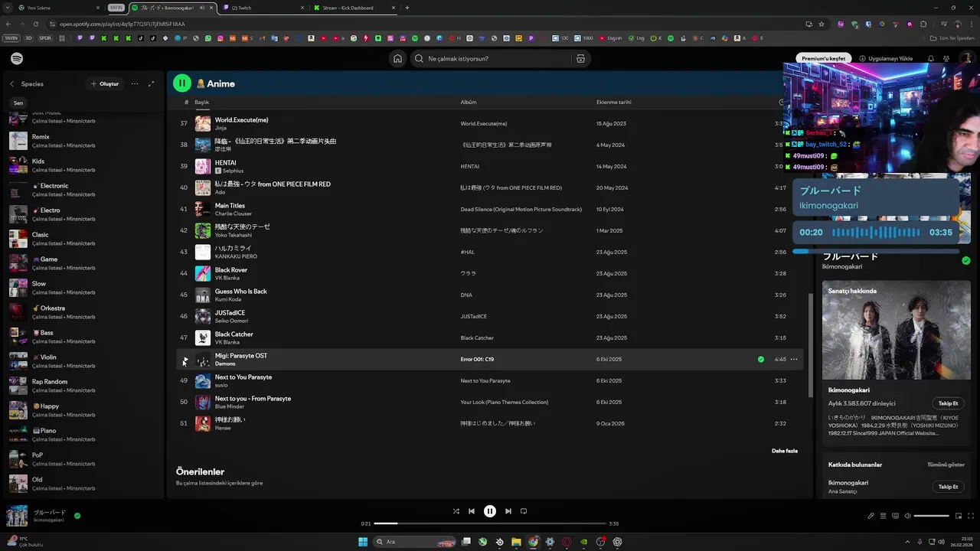Open the Error 001: C19 album link

(x=477, y=359)
